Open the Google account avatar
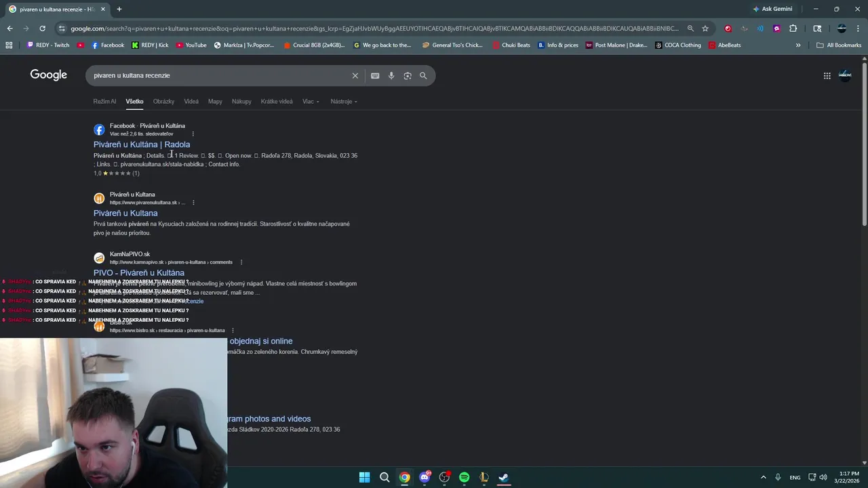868x488 pixels. click(x=845, y=76)
